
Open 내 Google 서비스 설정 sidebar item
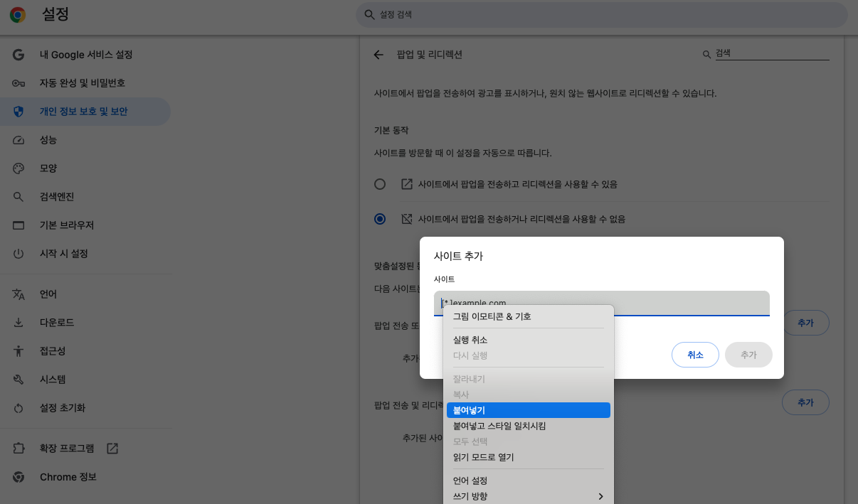pos(85,55)
